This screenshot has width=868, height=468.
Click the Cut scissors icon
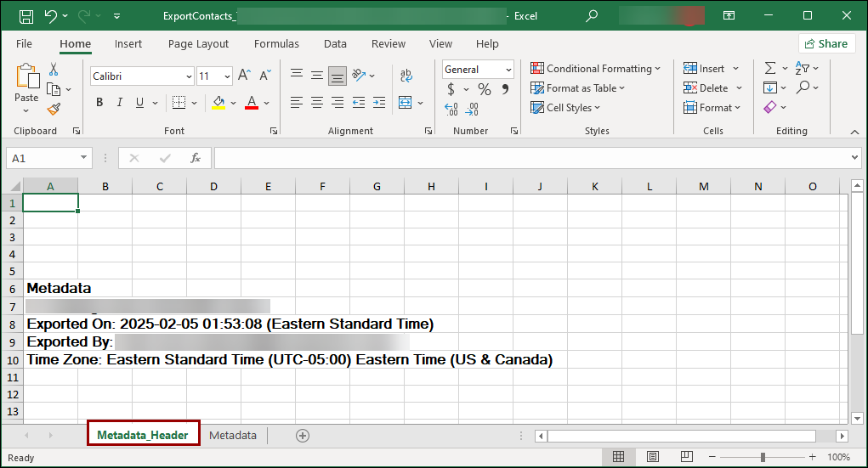[54, 70]
